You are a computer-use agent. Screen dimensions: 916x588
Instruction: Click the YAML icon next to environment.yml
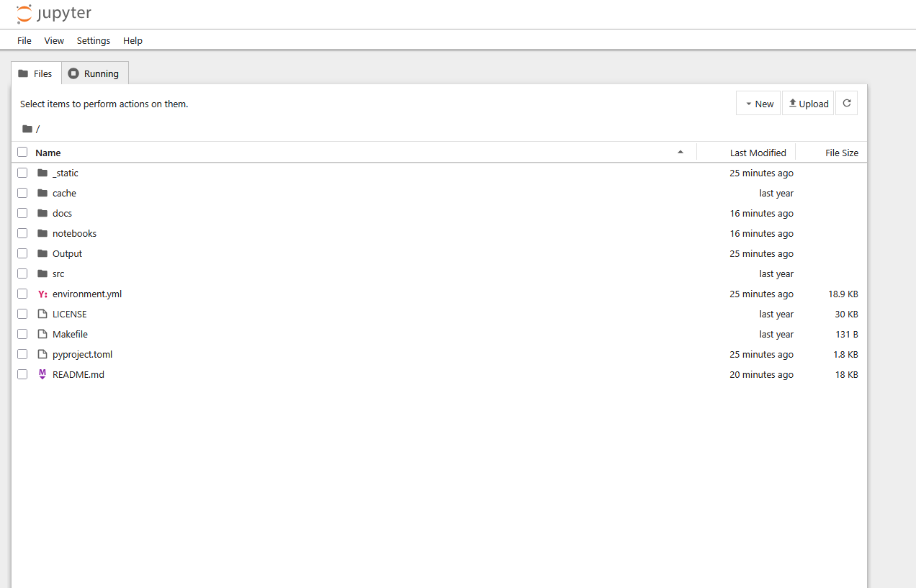click(x=42, y=294)
